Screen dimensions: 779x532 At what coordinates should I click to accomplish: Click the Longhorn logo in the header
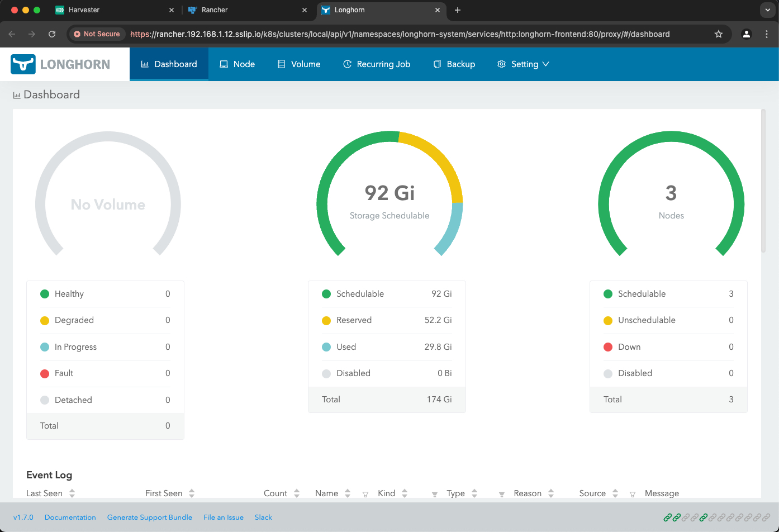pyautogui.click(x=60, y=64)
